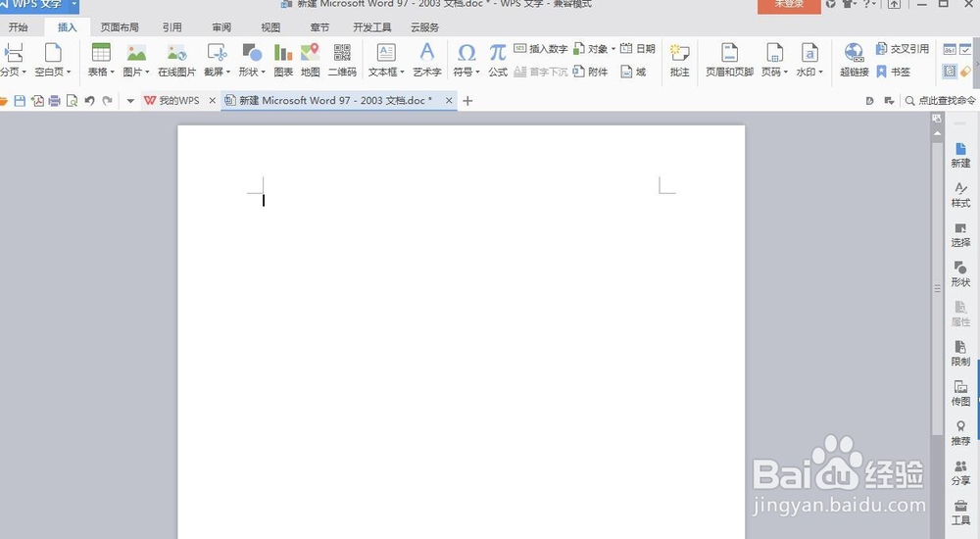Switch to the 开始 ribbon tab
The height and width of the screenshot is (539, 980).
tap(18, 27)
